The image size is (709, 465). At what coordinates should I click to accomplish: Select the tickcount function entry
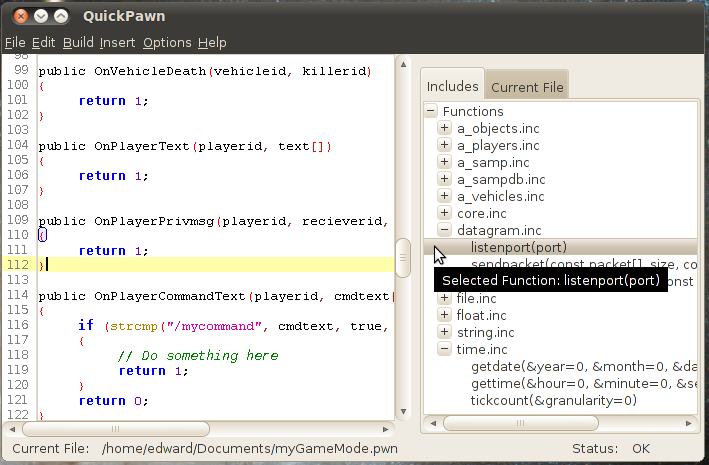[x=553, y=401]
